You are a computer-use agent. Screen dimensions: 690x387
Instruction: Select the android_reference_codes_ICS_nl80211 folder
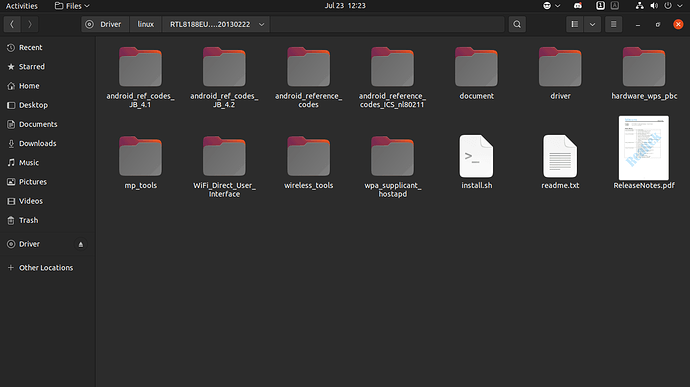[392, 77]
